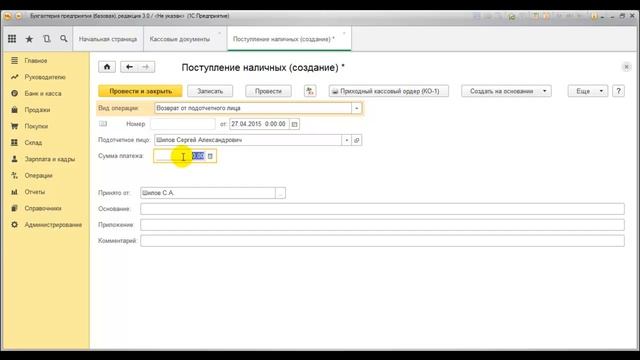Select Поступление наличных (создание) tab

(x=284, y=39)
